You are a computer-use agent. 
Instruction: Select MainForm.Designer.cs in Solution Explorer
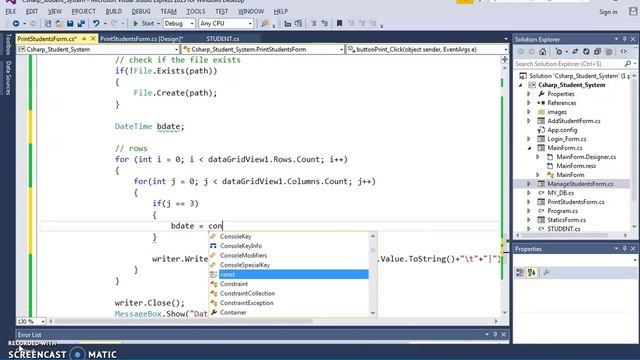pos(586,157)
